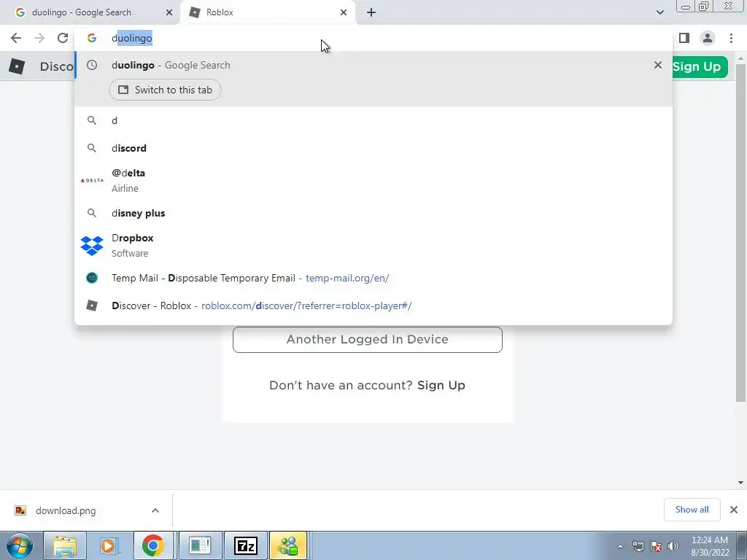Open the Chrome profile avatar
The height and width of the screenshot is (560, 747).
tap(708, 38)
